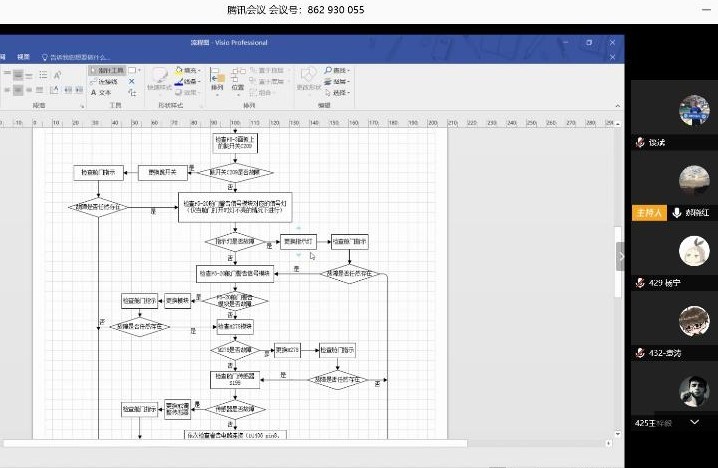Select the Connector tool

coord(107,82)
